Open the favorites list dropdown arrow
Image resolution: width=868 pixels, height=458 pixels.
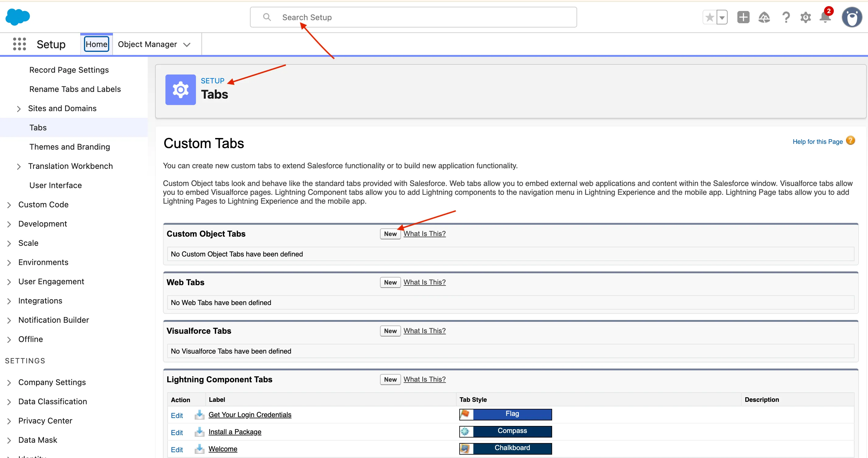722,17
